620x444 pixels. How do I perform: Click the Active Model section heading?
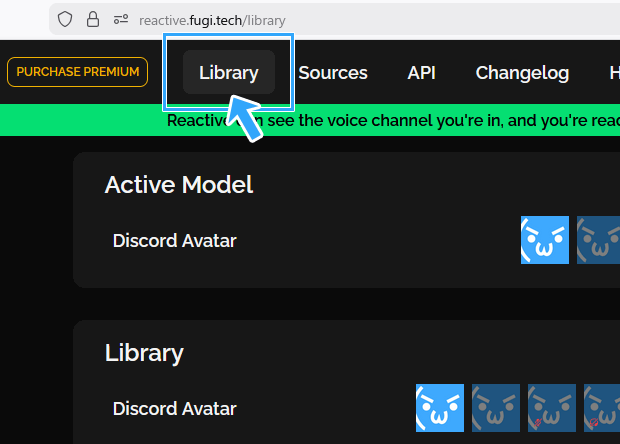click(179, 184)
